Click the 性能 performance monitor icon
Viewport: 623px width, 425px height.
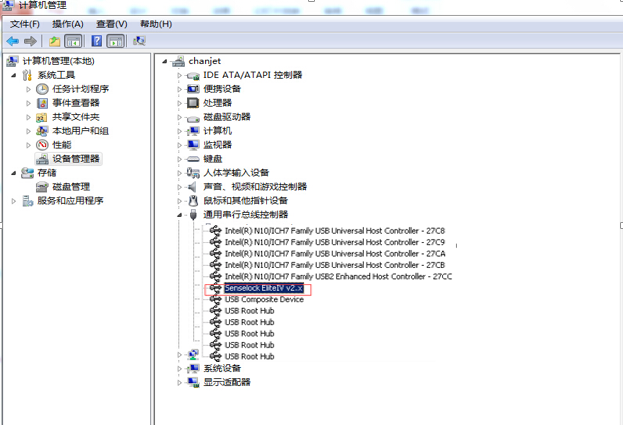[x=43, y=145]
